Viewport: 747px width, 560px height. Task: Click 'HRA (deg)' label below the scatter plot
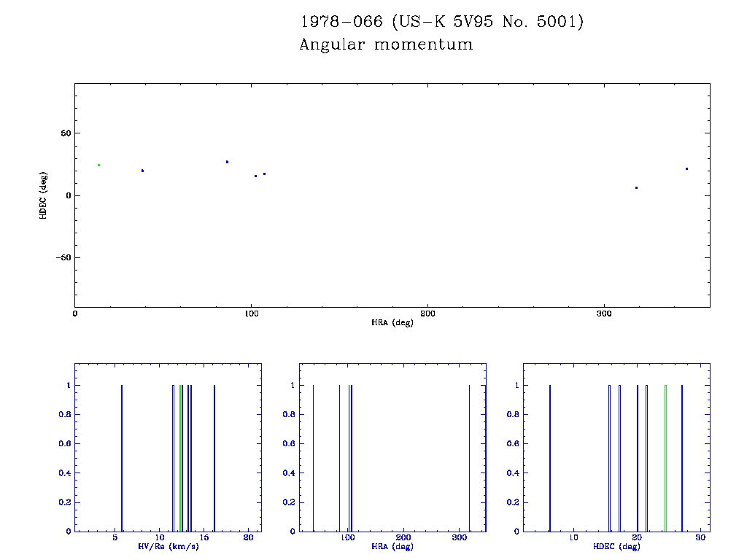coord(392,322)
